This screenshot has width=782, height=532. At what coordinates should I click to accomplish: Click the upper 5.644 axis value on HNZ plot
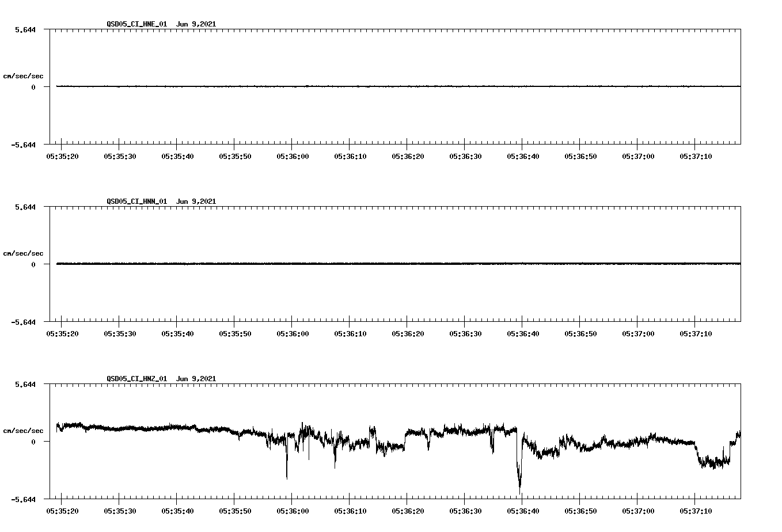click(25, 385)
